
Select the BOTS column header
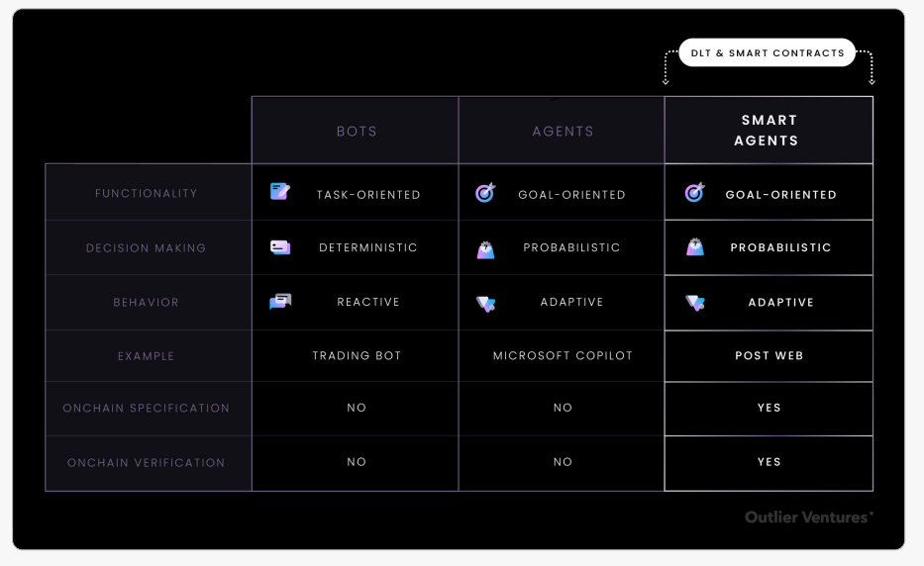357,132
